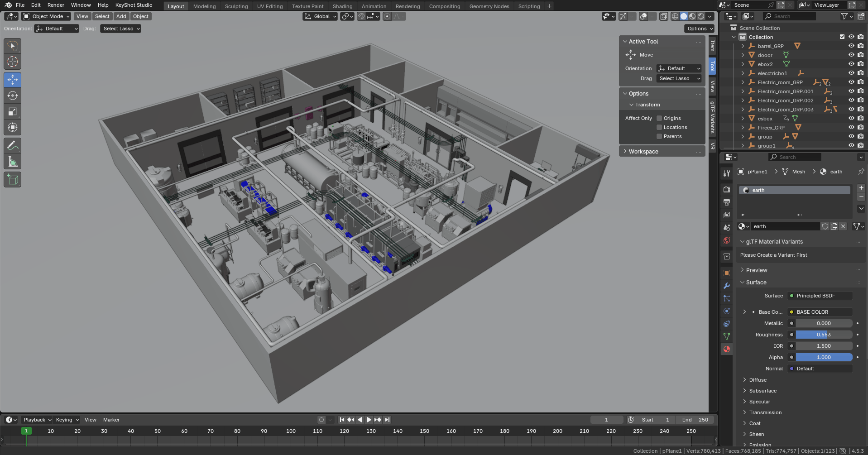Select the Annotate pencil tool
The image size is (868, 455).
pyautogui.click(x=13, y=146)
